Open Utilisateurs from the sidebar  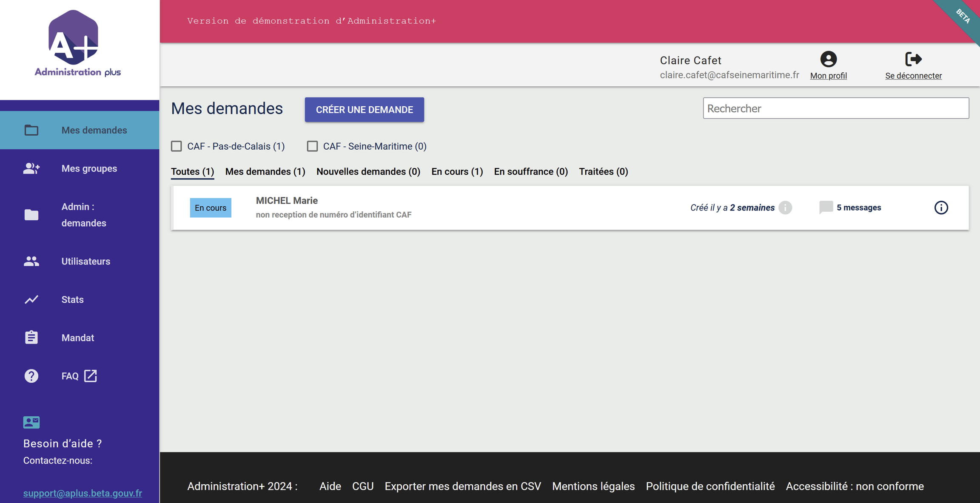pos(85,261)
